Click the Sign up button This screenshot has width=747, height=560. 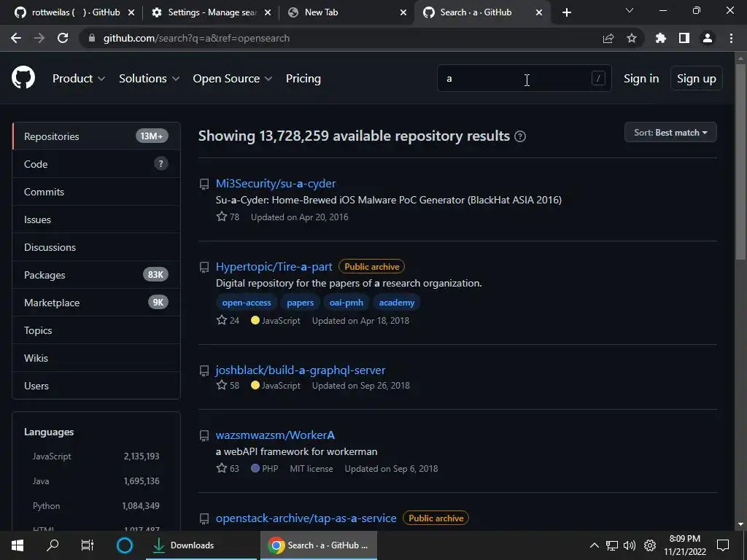pos(697,79)
